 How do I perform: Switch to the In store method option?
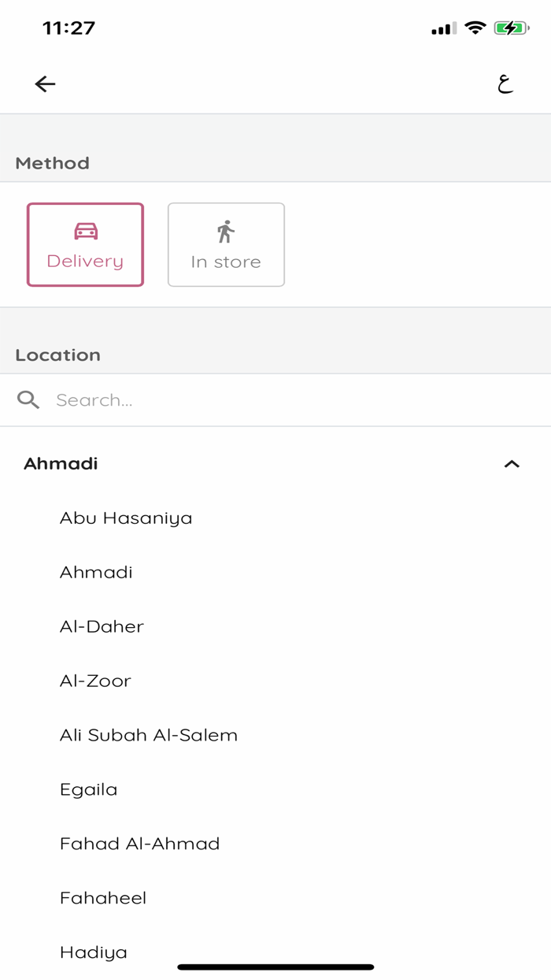click(226, 244)
